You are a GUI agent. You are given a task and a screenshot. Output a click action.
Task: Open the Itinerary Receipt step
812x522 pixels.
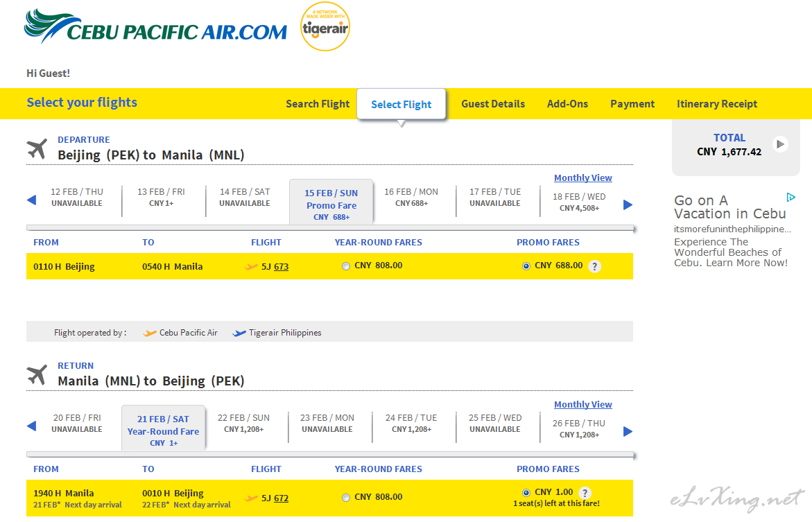pyautogui.click(x=717, y=104)
